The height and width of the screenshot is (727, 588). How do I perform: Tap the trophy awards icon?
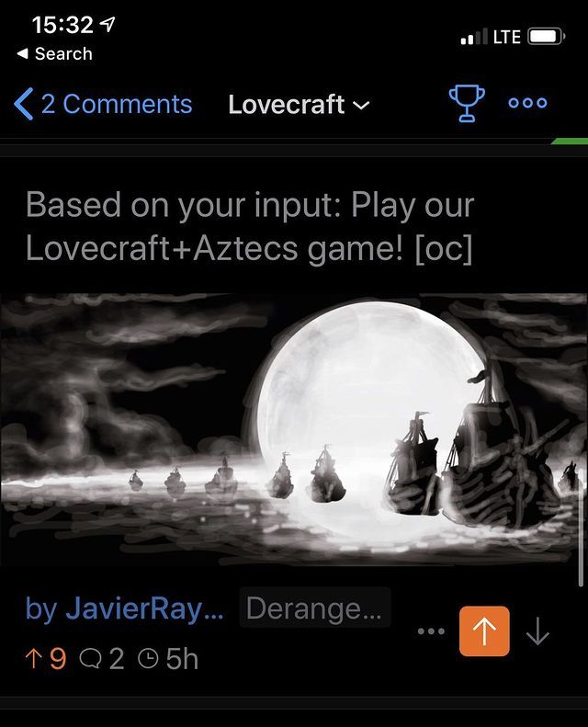pos(467,104)
